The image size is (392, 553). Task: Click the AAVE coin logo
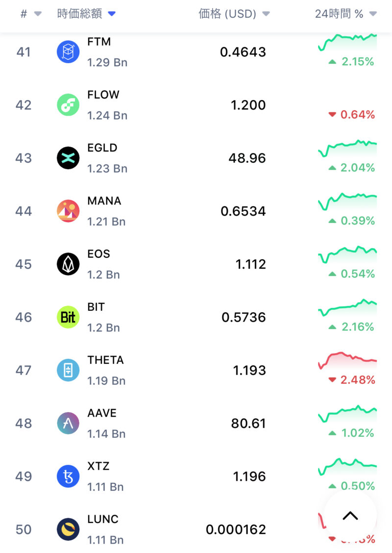coord(68,423)
